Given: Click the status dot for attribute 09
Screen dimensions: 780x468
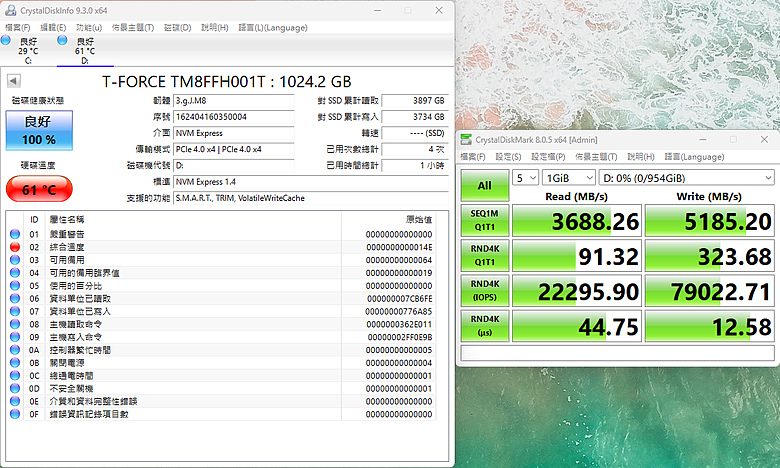Looking at the screenshot, I should tap(15, 337).
